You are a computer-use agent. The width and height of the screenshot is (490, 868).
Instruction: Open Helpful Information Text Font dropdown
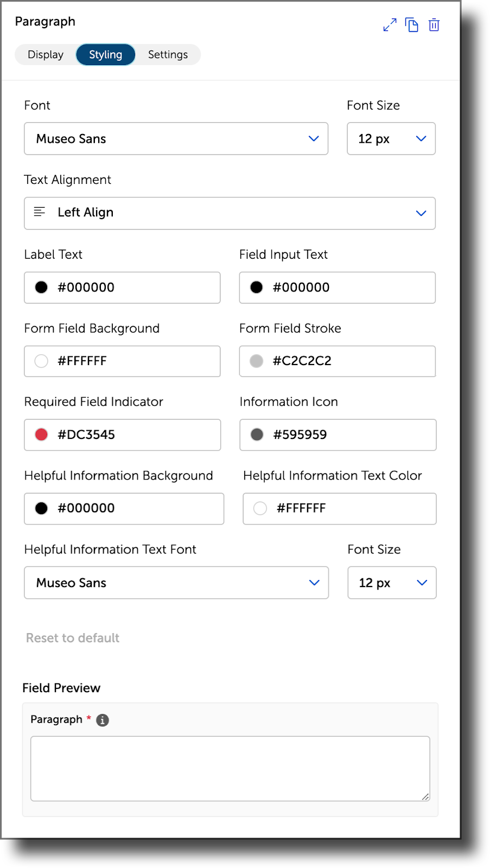[176, 583]
